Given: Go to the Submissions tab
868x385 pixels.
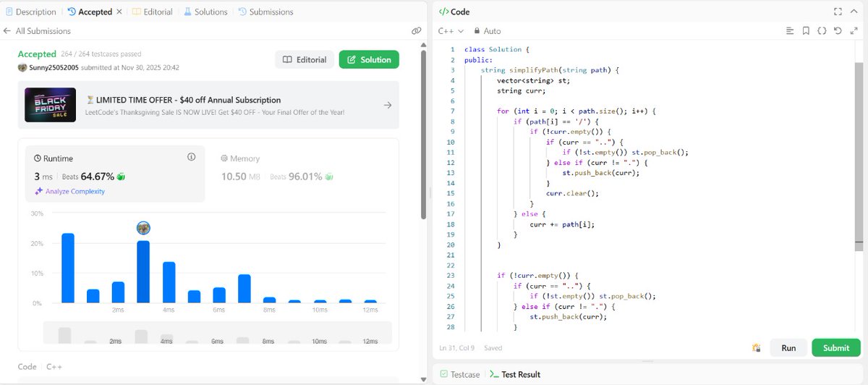Looking at the screenshot, I should tap(265, 12).
